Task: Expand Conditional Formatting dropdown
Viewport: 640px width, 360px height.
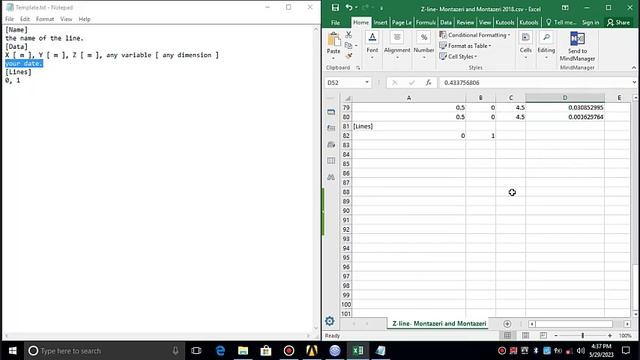Action: coord(509,35)
